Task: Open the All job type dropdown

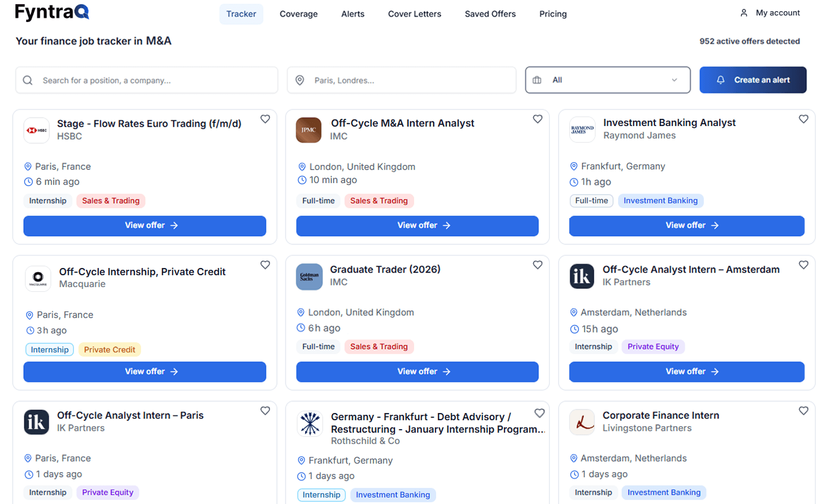Action: click(x=608, y=80)
